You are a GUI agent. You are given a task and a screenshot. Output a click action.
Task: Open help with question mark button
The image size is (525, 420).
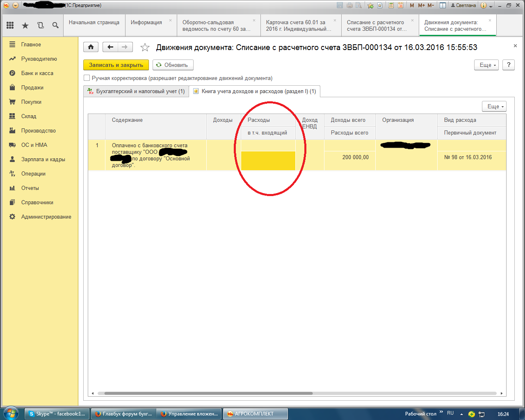(x=508, y=65)
